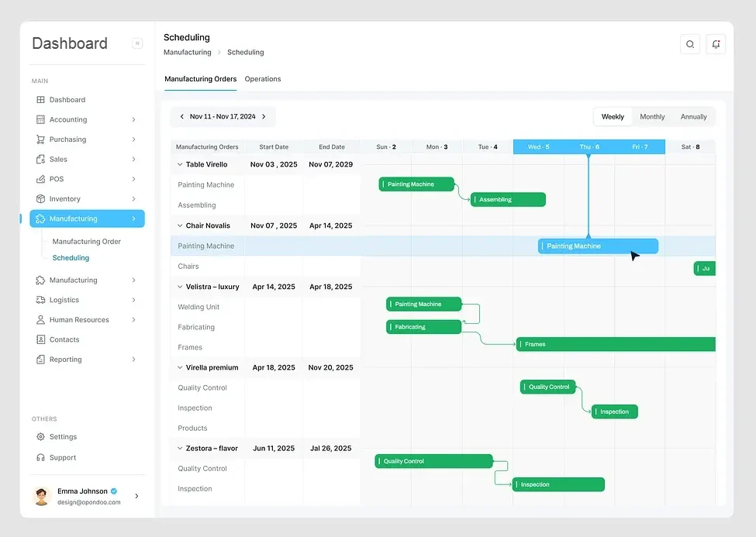Click the Support headset icon
Viewport: 756px width, 537px height.
[41, 458]
